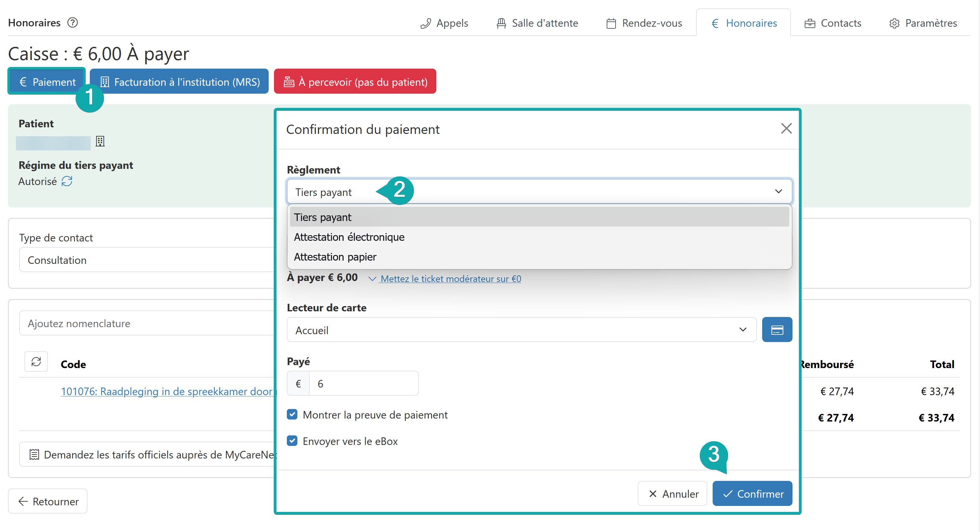Click the Paiement button
The width and height of the screenshot is (980, 532).
pyautogui.click(x=47, y=82)
